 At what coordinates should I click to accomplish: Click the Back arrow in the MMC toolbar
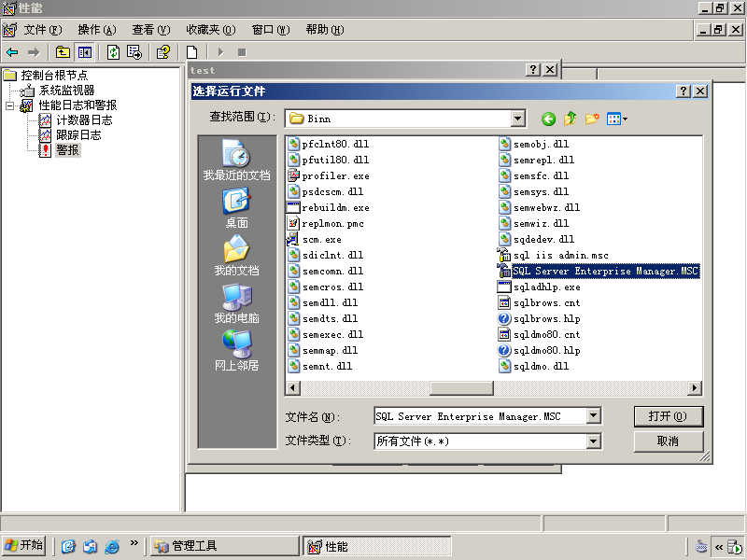[x=12, y=52]
